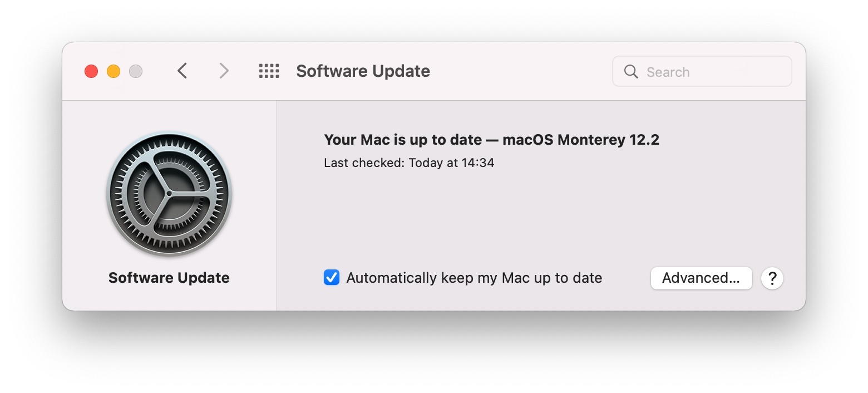868x393 pixels.
Task: Open the Advanced… options dialog
Action: [701, 278]
